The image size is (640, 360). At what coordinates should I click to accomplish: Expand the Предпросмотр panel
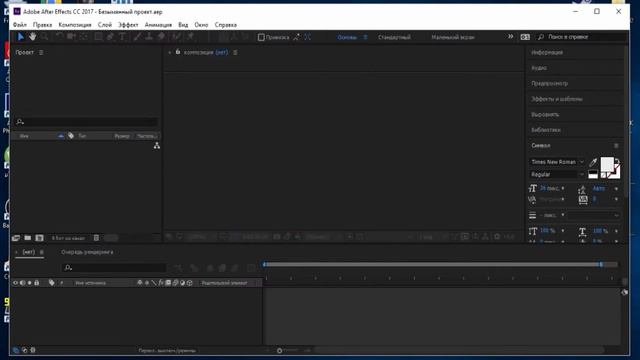[x=549, y=83]
